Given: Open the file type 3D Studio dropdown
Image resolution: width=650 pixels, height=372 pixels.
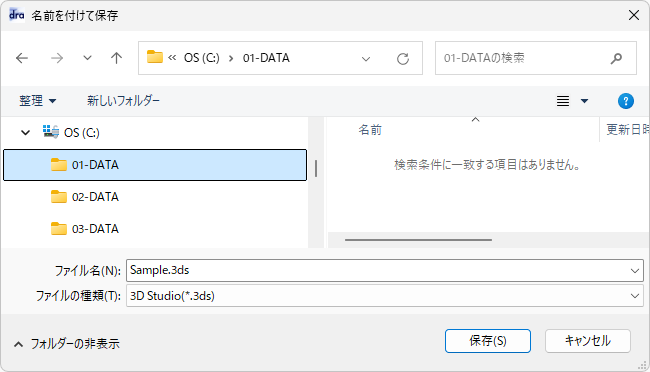Looking at the screenshot, I should tap(385, 296).
